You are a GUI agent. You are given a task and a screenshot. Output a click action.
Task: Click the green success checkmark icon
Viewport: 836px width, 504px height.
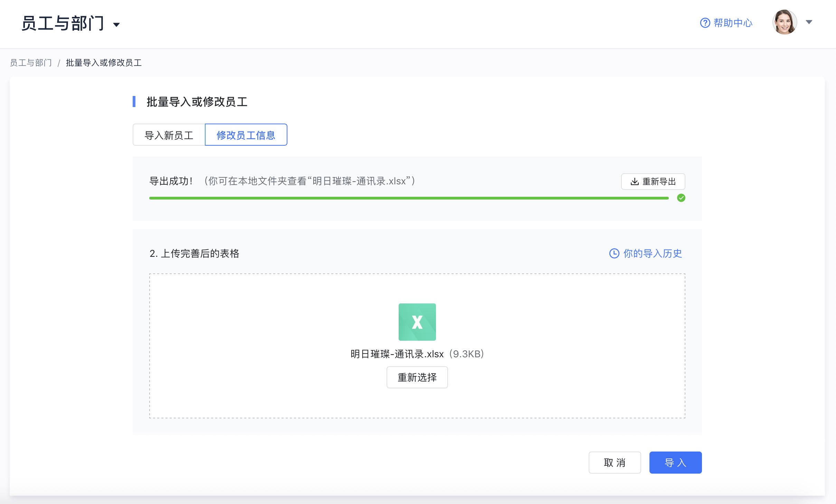pyautogui.click(x=681, y=198)
